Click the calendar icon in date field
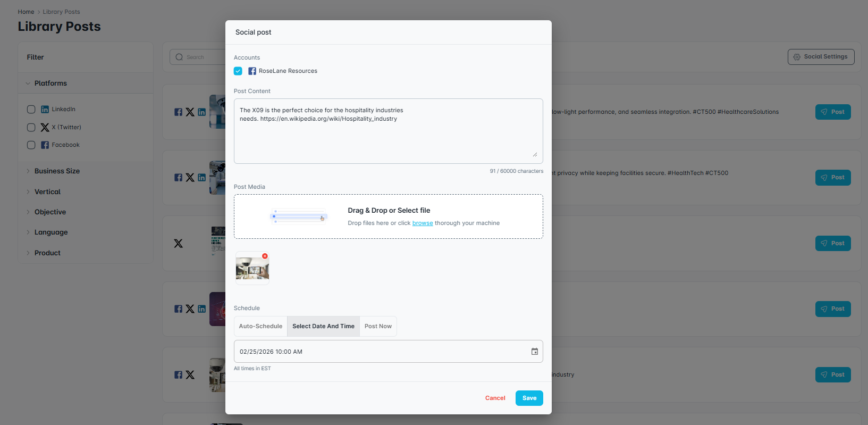The width and height of the screenshot is (868, 425). tap(534, 352)
